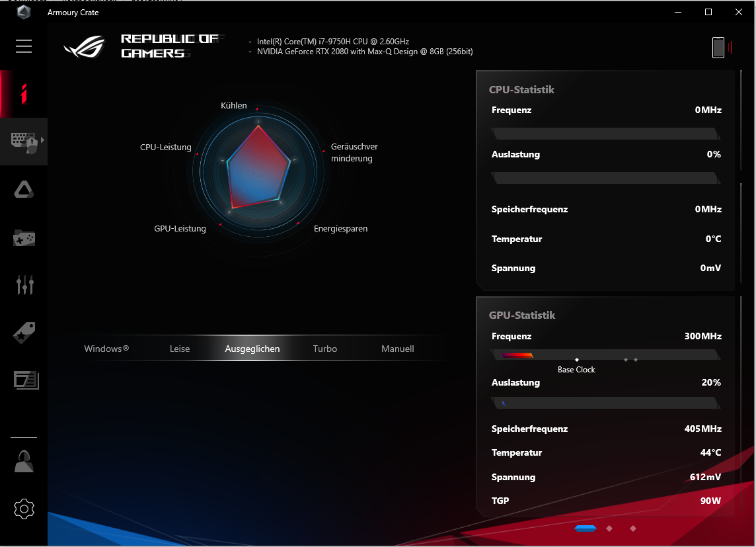
Task: Open the User Center profile icon
Action: pos(24,461)
